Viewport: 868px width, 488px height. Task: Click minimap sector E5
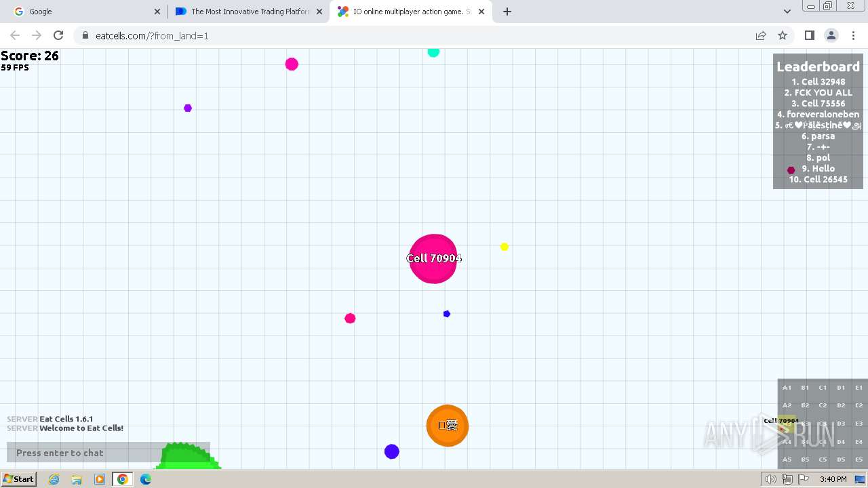click(x=859, y=460)
